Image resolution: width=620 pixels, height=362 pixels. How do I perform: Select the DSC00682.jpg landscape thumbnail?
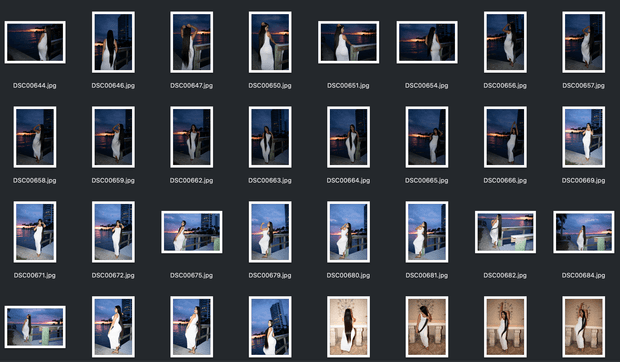[505, 232]
